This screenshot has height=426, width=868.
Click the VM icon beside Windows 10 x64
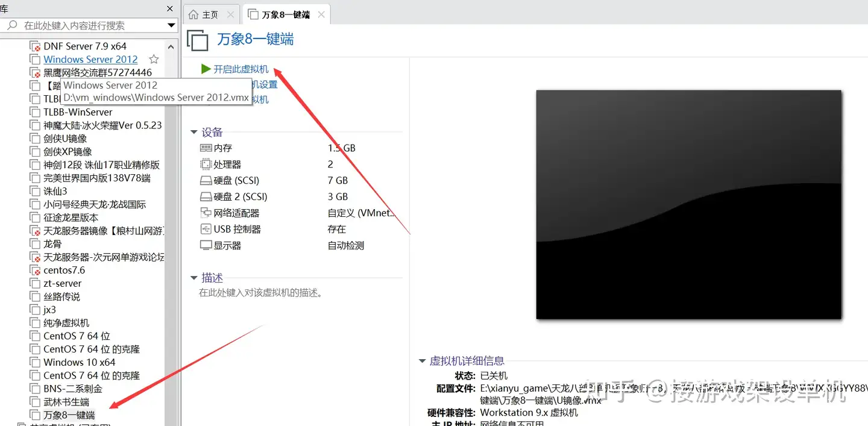(x=36, y=363)
